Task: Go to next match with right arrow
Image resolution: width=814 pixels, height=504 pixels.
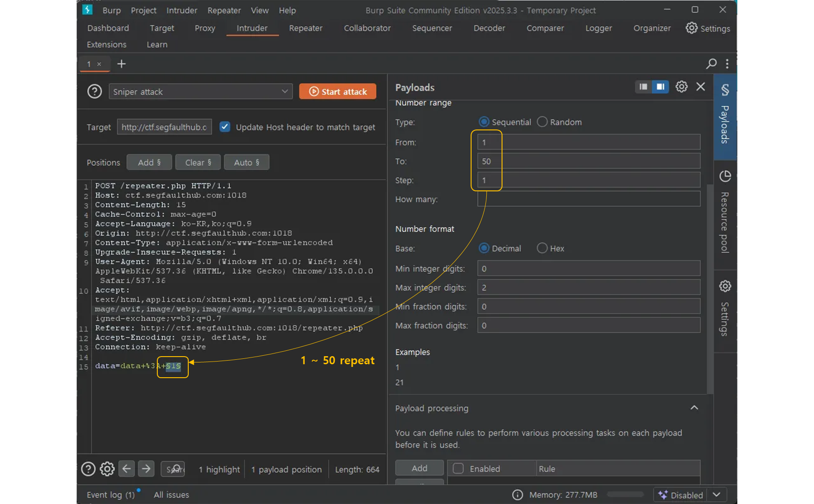Action: click(x=146, y=469)
